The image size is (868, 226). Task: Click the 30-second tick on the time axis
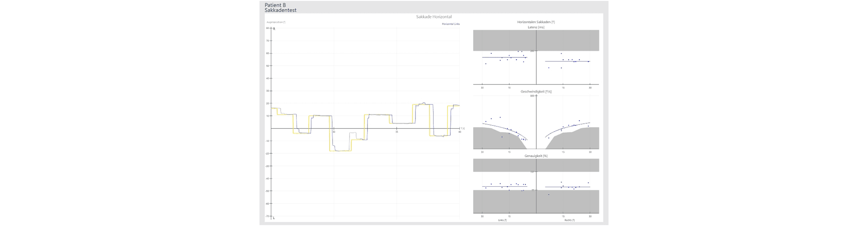[334, 132]
